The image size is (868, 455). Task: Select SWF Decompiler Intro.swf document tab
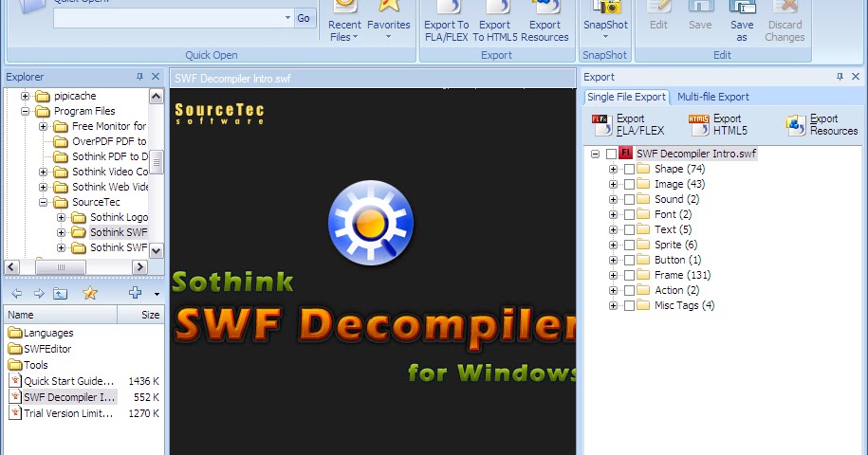tap(232, 79)
